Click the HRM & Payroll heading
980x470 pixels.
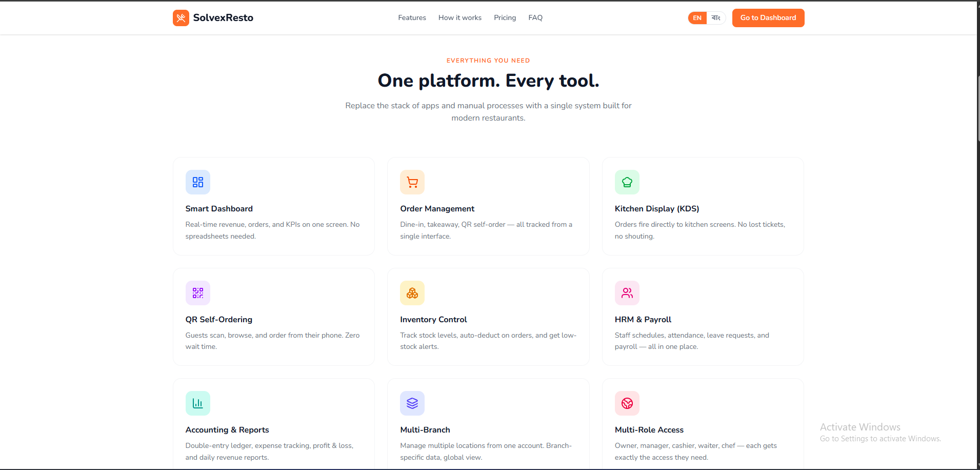(643, 320)
